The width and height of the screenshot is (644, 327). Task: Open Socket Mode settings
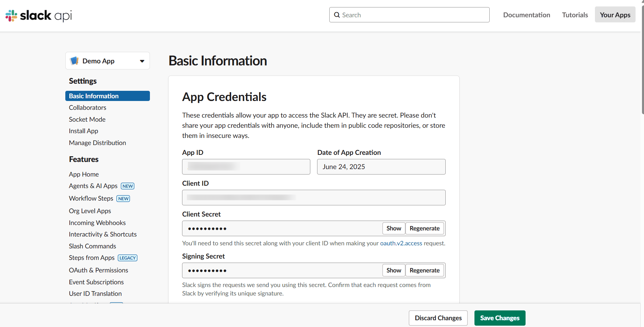pos(87,119)
